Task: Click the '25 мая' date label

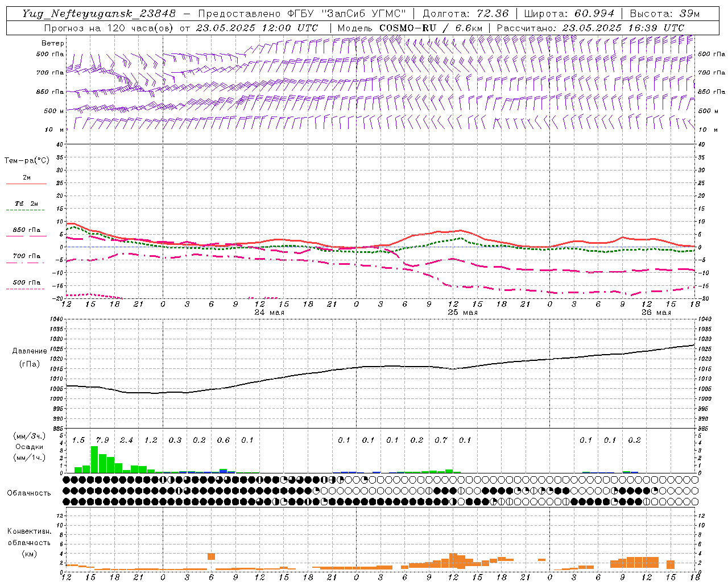Action: click(x=463, y=313)
